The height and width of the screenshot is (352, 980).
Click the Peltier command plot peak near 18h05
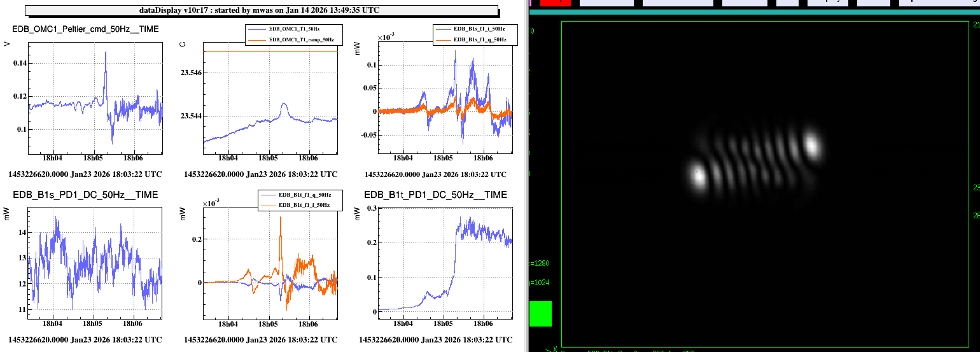pos(106,53)
